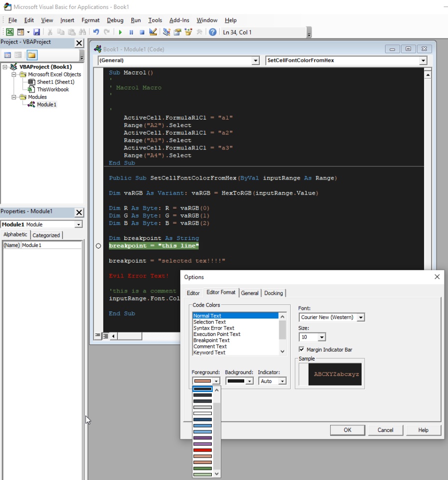
Task: Open Project Explorer from the toolbar icon
Action: pos(167,32)
